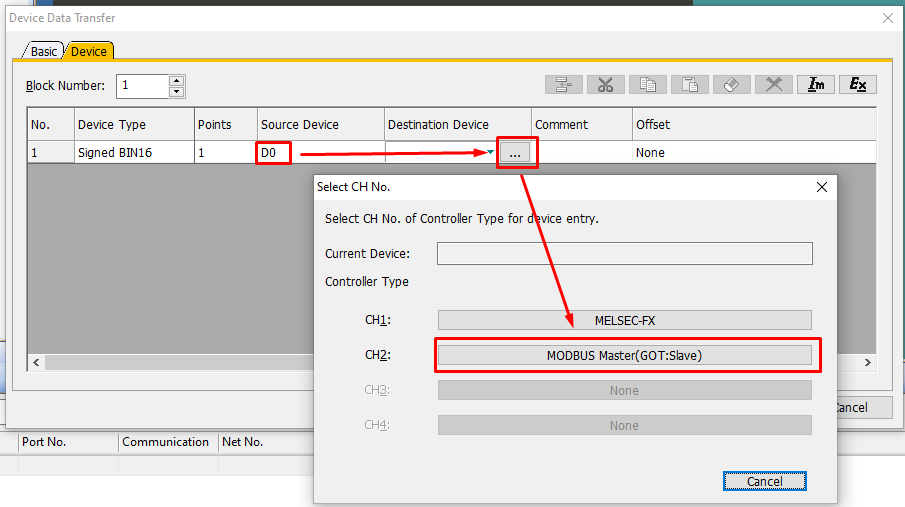Click the delete X toolbar icon

[773, 85]
